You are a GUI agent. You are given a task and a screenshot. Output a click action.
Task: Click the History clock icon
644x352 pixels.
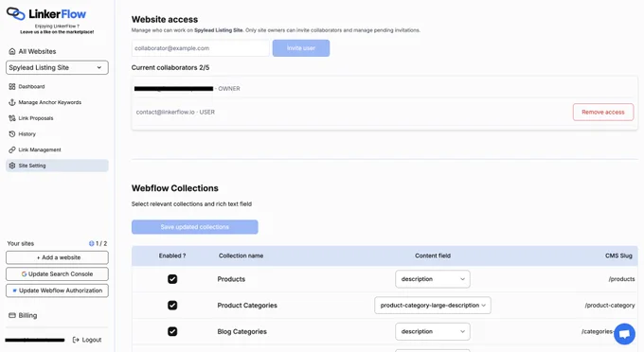[x=12, y=133]
